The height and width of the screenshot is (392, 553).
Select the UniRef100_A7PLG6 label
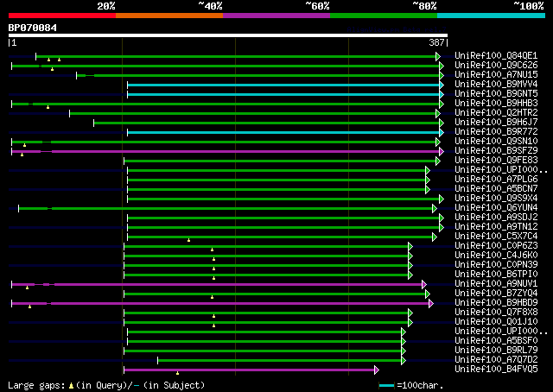pyautogui.click(x=496, y=180)
